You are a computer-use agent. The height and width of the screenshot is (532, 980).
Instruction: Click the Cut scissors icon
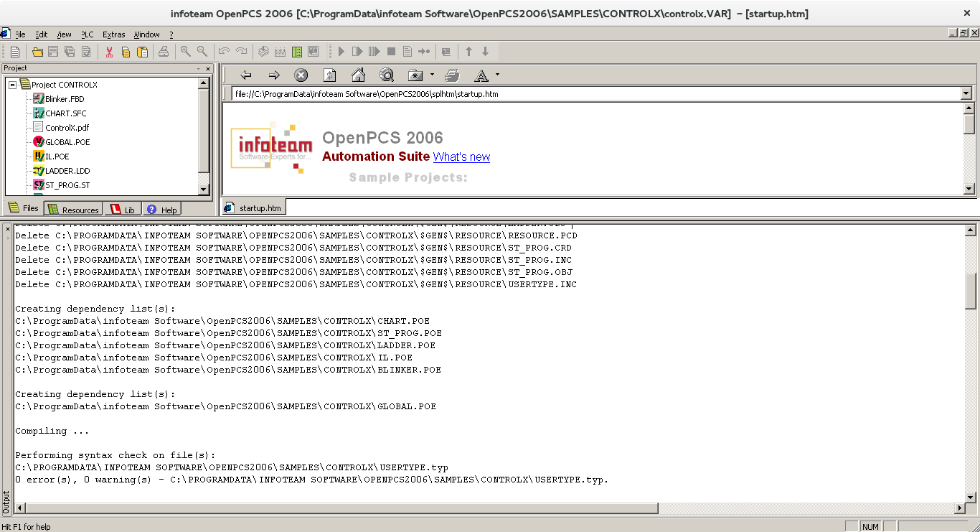pyautogui.click(x=109, y=52)
